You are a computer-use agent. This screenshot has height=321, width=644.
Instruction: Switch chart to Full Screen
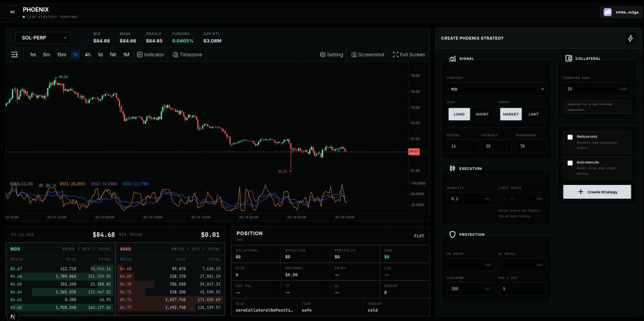(x=409, y=55)
